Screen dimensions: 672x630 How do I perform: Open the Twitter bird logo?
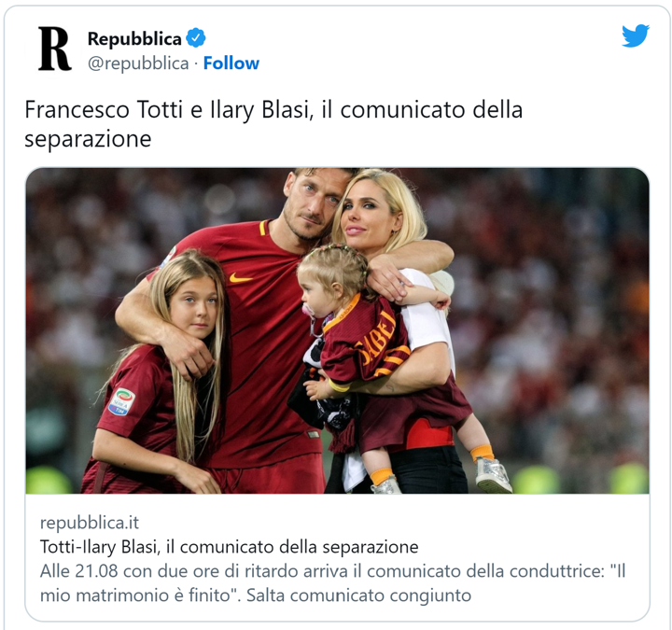click(x=636, y=35)
